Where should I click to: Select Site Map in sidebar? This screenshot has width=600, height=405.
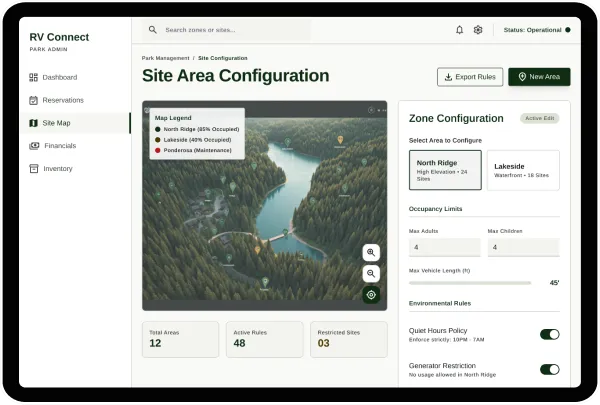coord(75,123)
